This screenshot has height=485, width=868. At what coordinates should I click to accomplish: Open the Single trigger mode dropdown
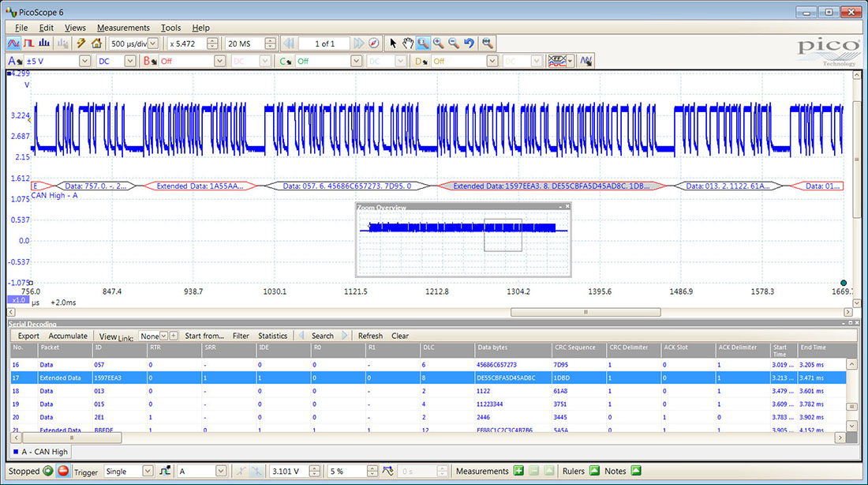[x=148, y=472]
